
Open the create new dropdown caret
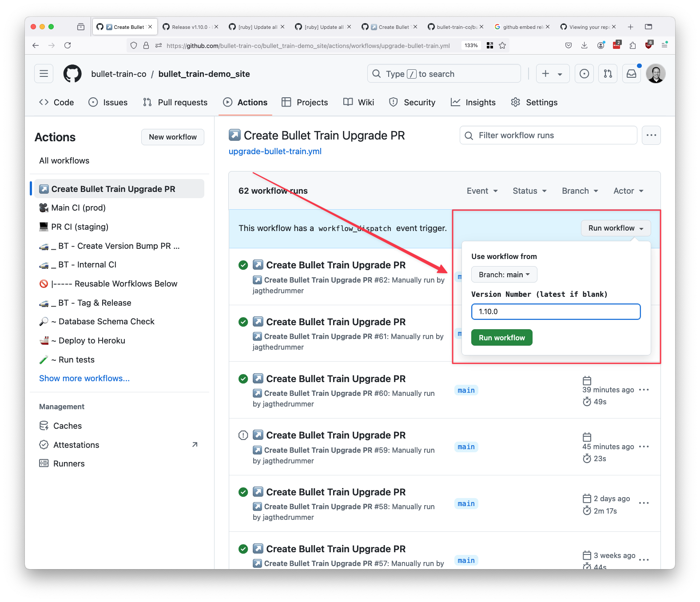(560, 74)
